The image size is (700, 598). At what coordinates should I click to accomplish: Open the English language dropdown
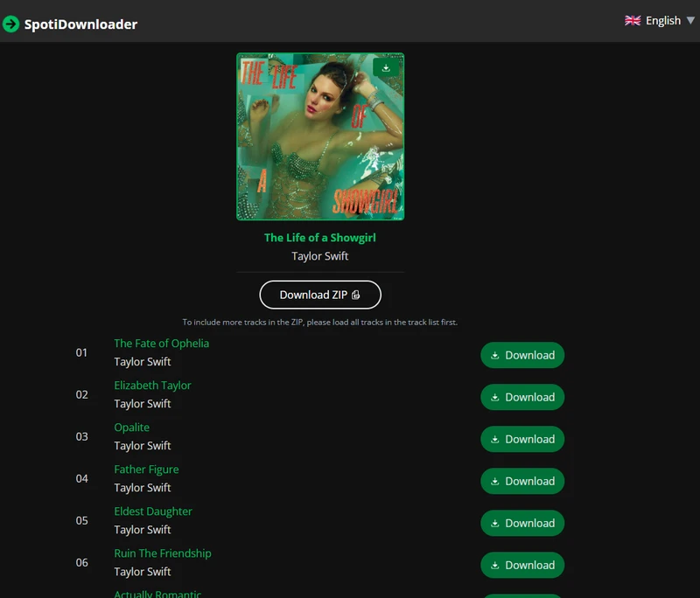pos(662,20)
